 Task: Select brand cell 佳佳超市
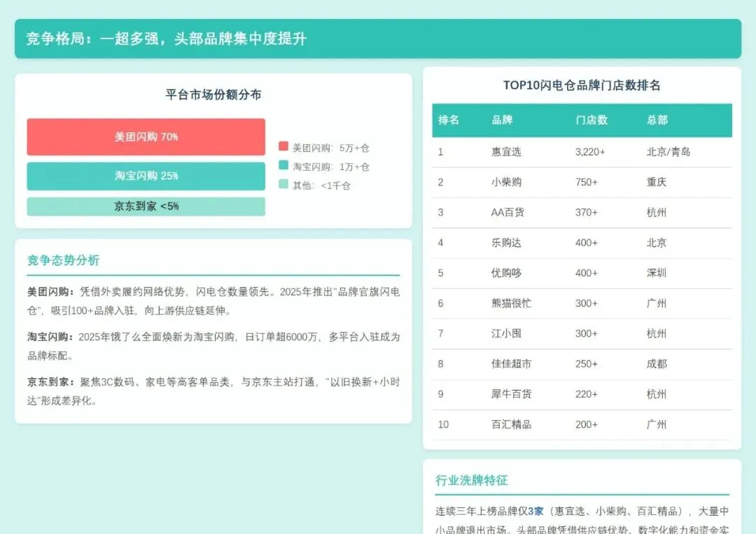point(511,364)
